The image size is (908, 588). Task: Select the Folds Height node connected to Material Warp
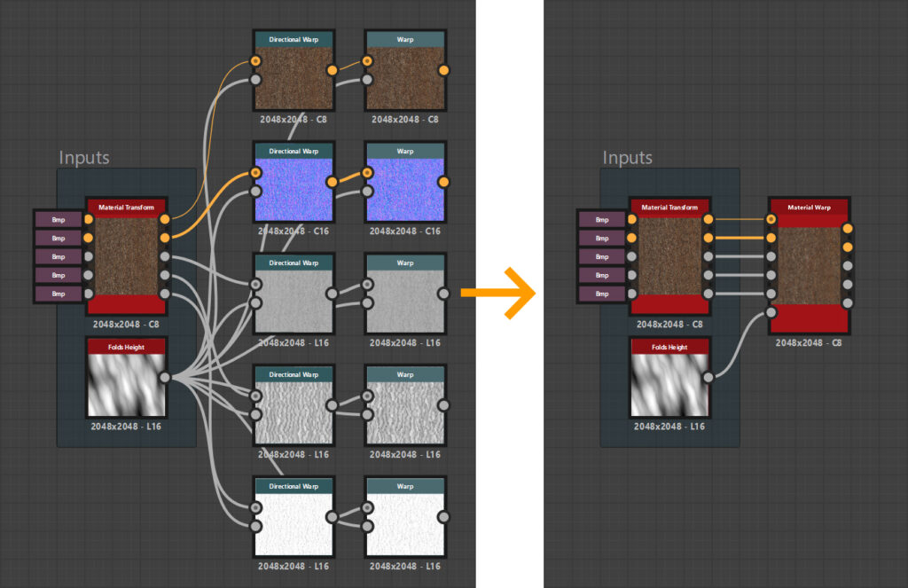669,383
